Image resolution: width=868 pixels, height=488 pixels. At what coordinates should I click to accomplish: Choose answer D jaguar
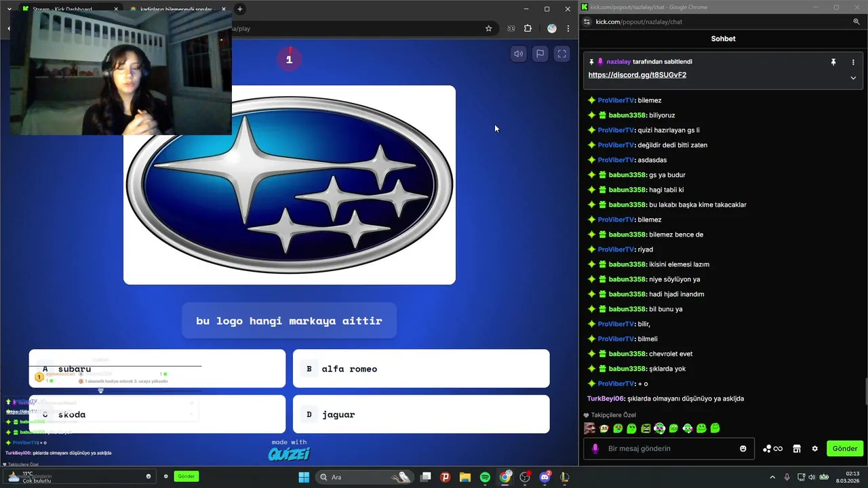(421, 414)
